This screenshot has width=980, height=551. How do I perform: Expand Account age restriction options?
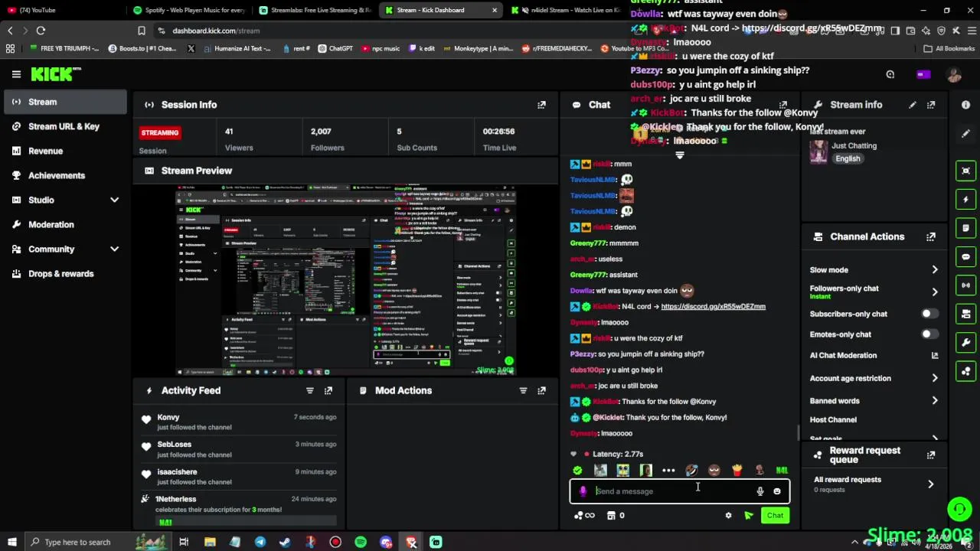pyautogui.click(x=935, y=378)
